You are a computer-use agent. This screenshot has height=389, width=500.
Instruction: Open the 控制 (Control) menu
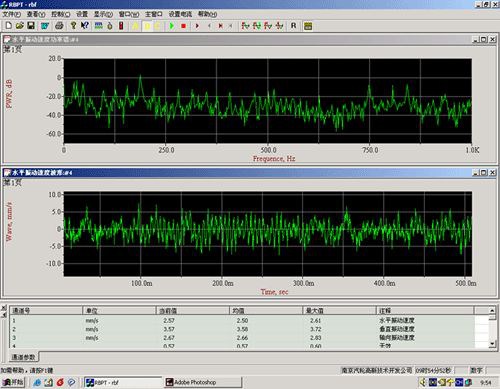point(60,14)
